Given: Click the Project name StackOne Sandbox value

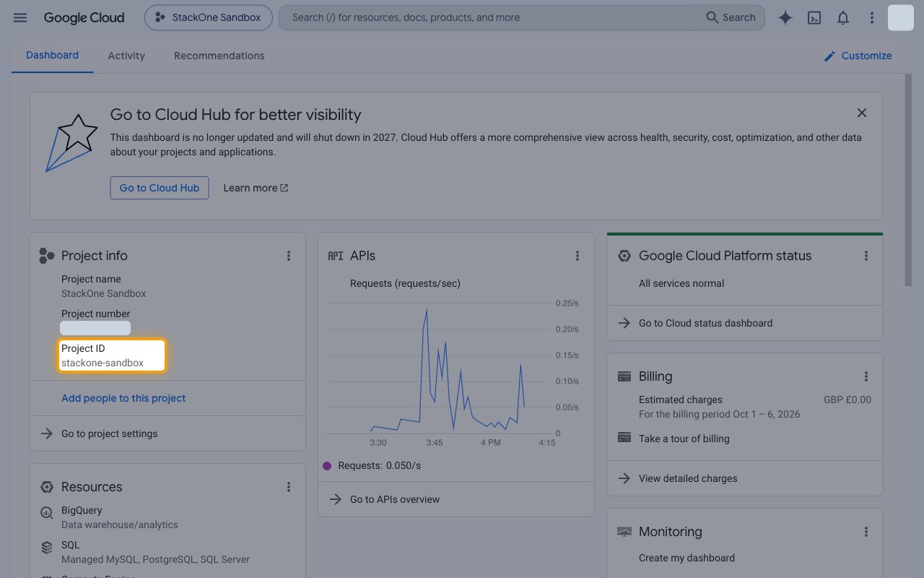Looking at the screenshot, I should point(104,293).
